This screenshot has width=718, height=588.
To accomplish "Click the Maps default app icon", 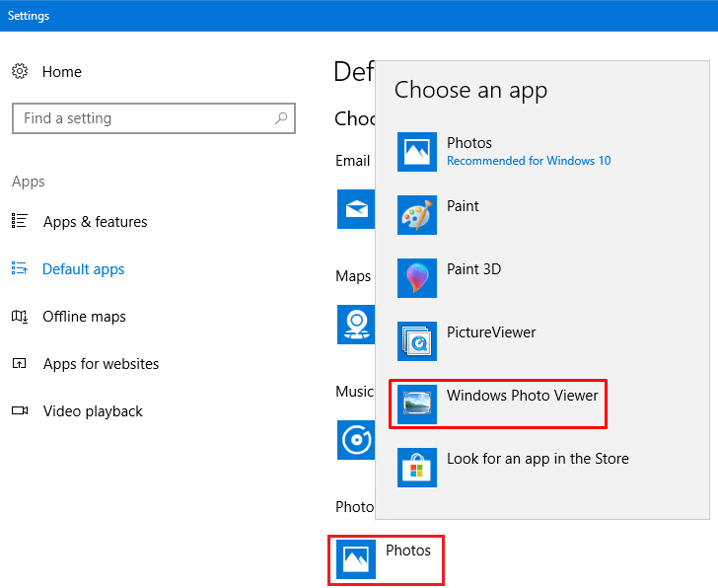I will click(x=356, y=325).
